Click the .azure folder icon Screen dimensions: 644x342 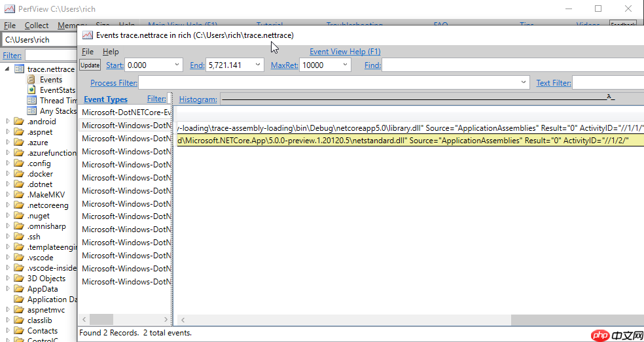click(x=19, y=143)
